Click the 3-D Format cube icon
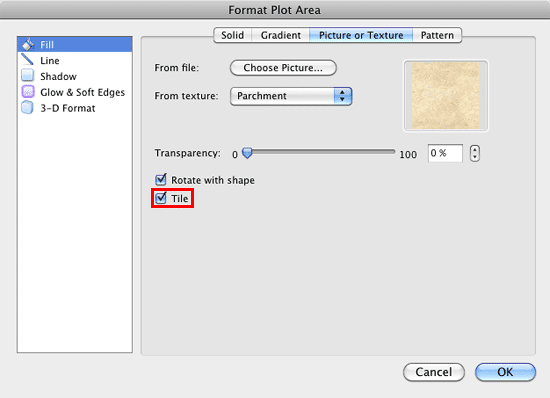Screen dimensions: 550x398 (28, 108)
